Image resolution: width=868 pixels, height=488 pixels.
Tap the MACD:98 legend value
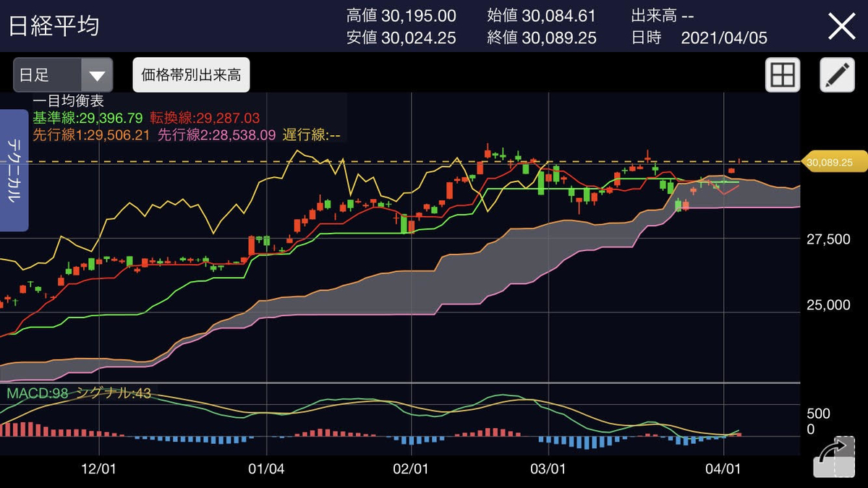click(x=38, y=393)
